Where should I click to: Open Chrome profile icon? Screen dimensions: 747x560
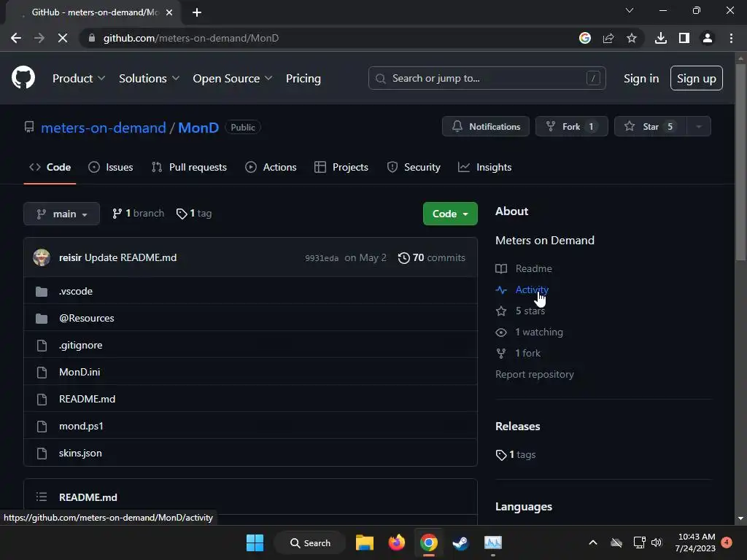click(x=708, y=38)
